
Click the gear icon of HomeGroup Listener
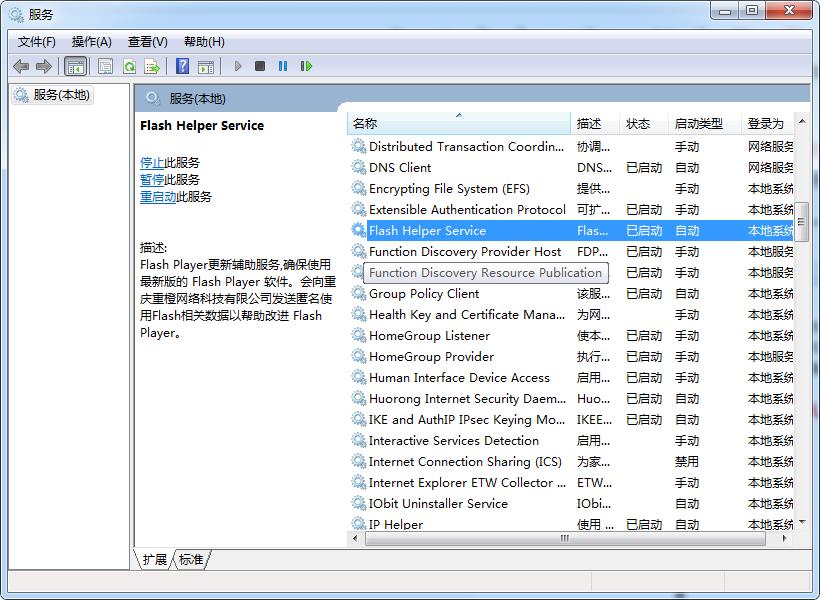click(358, 335)
